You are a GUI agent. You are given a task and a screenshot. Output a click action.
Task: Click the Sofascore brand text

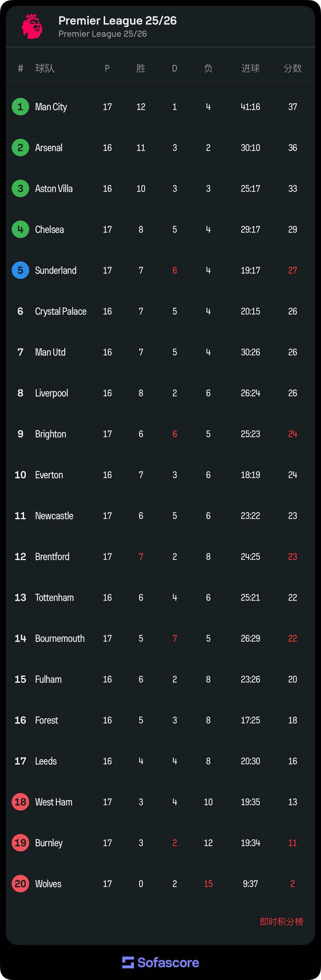pyautogui.click(x=168, y=962)
